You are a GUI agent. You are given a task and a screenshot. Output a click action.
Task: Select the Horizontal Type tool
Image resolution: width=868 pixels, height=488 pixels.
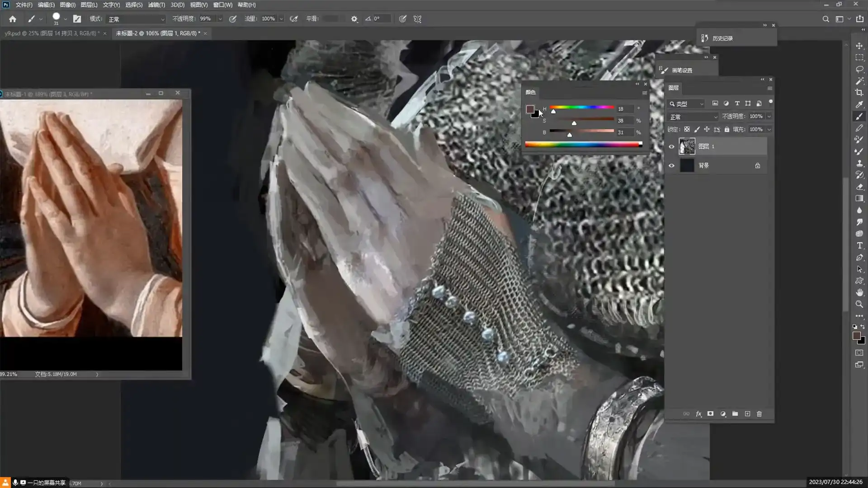(859, 245)
